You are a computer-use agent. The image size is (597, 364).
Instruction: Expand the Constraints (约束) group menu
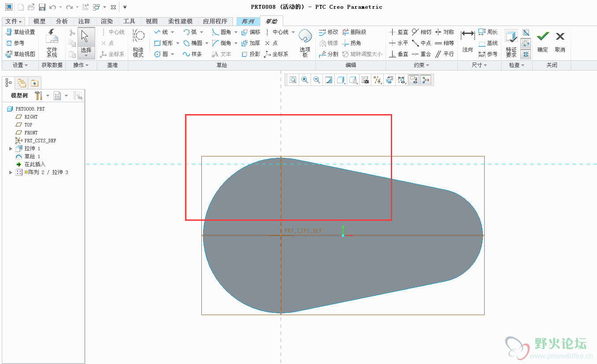click(x=422, y=65)
